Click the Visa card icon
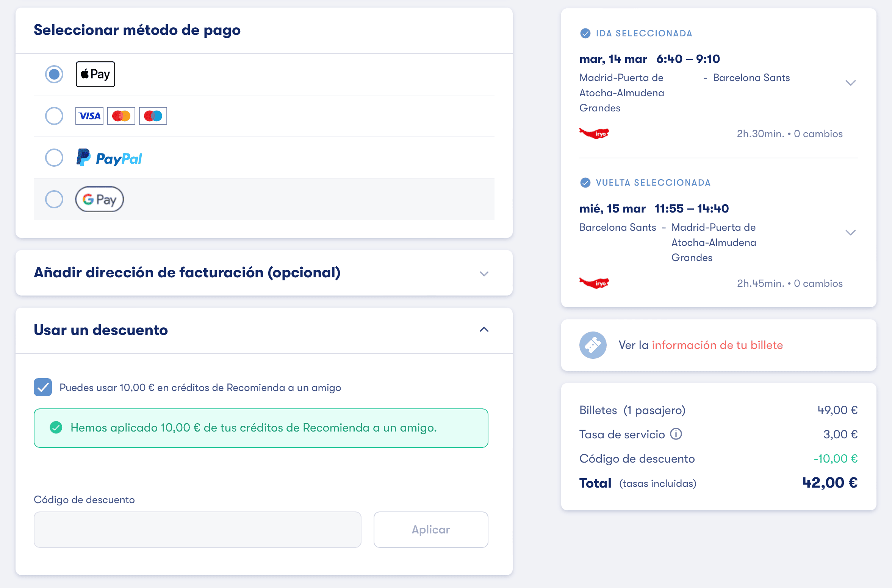This screenshot has width=892, height=588. tap(89, 116)
